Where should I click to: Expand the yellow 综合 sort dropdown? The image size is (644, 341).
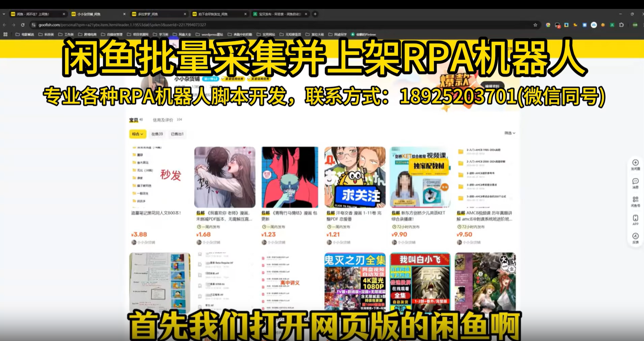point(138,134)
